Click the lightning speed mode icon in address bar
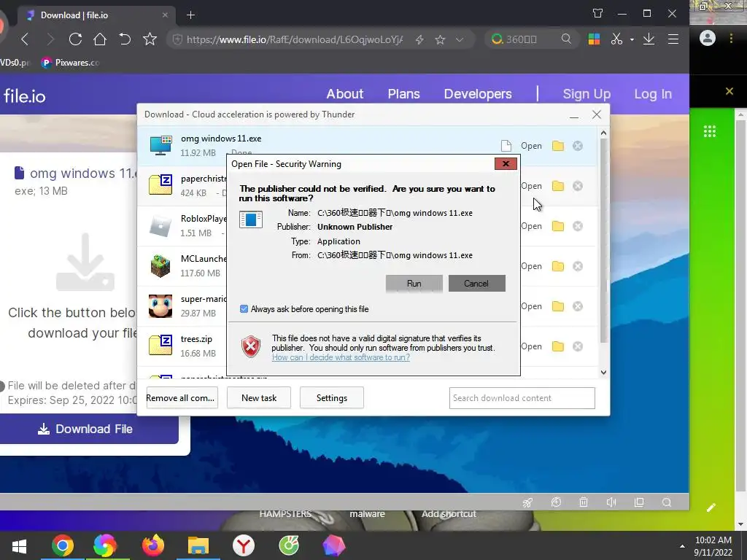Image resolution: width=747 pixels, height=560 pixels. pos(419,39)
